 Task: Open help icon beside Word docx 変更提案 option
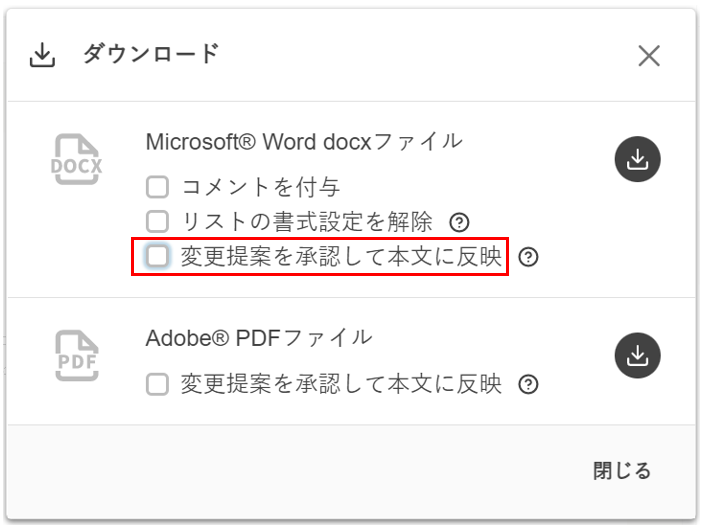pos(529,257)
